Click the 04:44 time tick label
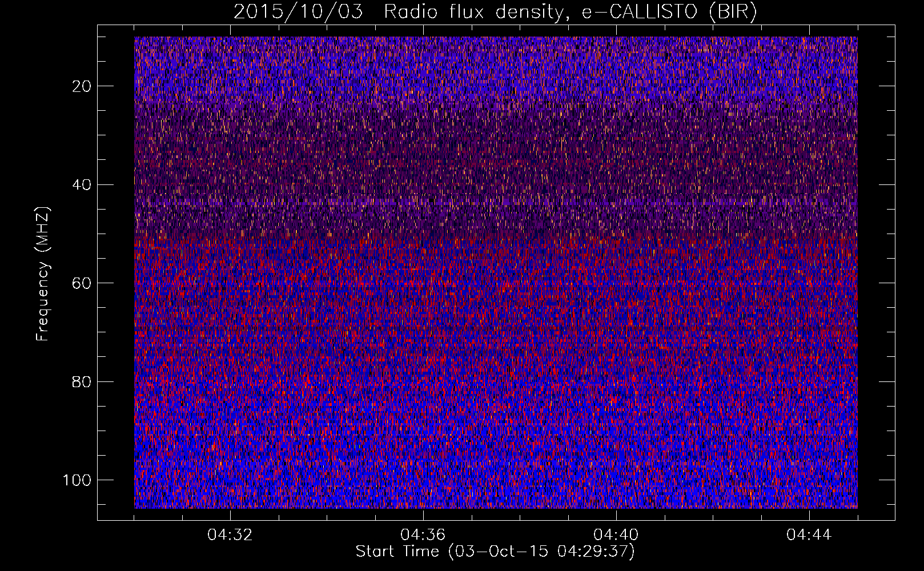This screenshot has height=571, width=924. [809, 535]
